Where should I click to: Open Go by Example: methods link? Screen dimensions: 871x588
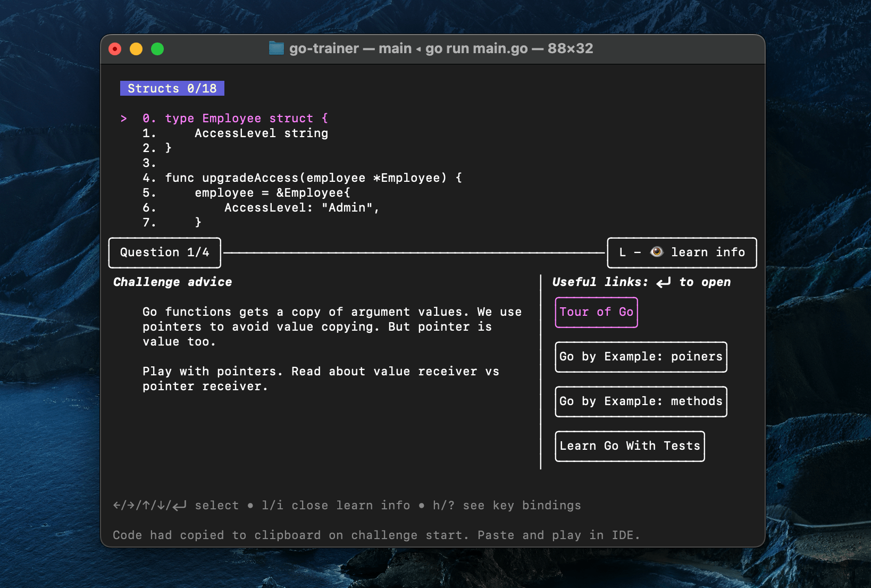(641, 401)
